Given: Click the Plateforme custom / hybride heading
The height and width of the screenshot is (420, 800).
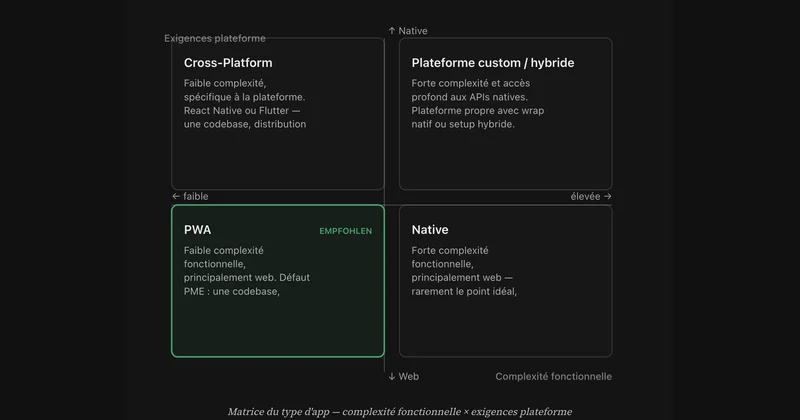Looking at the screenshot, I should click(x=493, y=63).
